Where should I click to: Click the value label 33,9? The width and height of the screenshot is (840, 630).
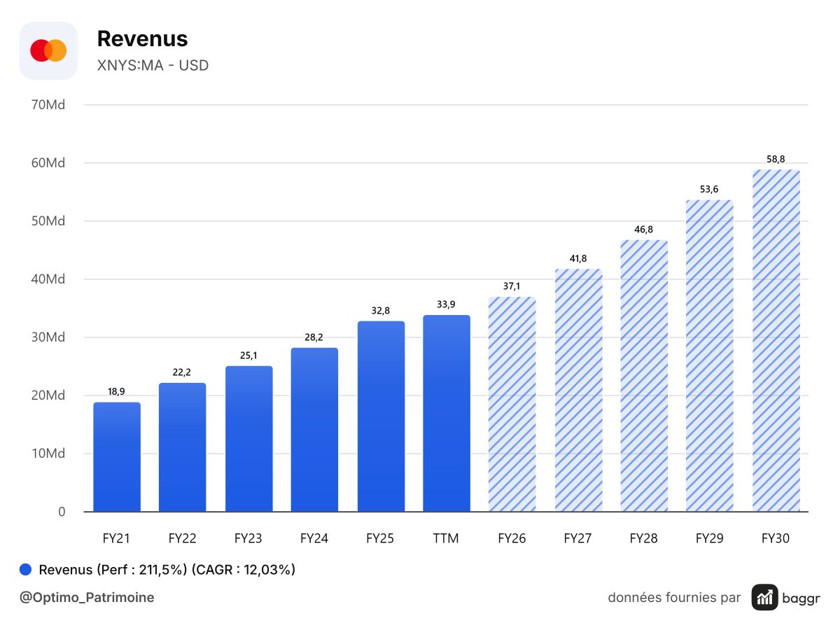(447, 304)
